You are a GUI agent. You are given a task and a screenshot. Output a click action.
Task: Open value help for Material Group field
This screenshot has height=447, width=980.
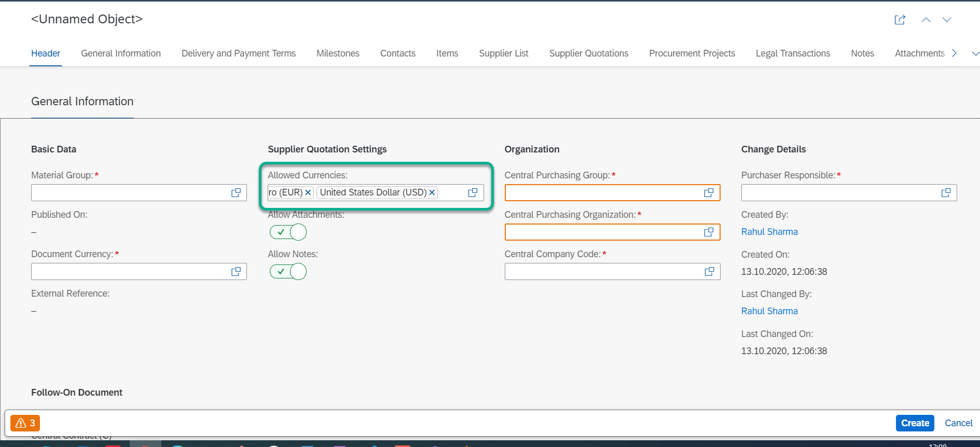point(236,193)
